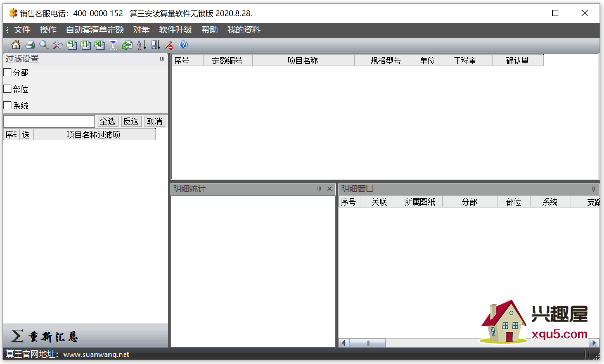Enable the 分部 filter checkbox
604x364 pixels.
(x=7, y=72)
